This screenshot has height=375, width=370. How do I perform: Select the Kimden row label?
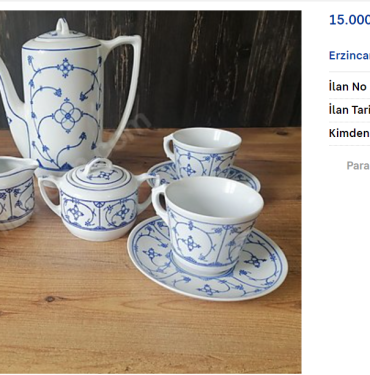tap(349, 133)
